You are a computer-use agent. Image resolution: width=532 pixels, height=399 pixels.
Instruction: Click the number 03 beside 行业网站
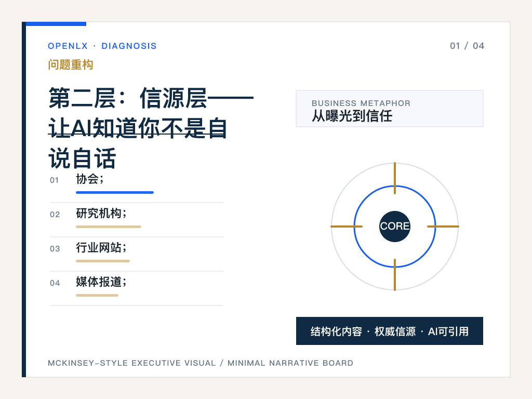(55, 249)
